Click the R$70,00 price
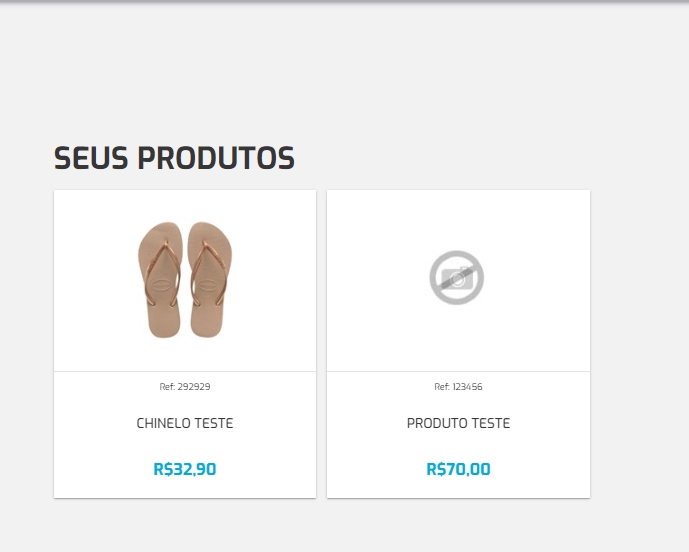This screenshot has height=552, width=689. point(458,469)
